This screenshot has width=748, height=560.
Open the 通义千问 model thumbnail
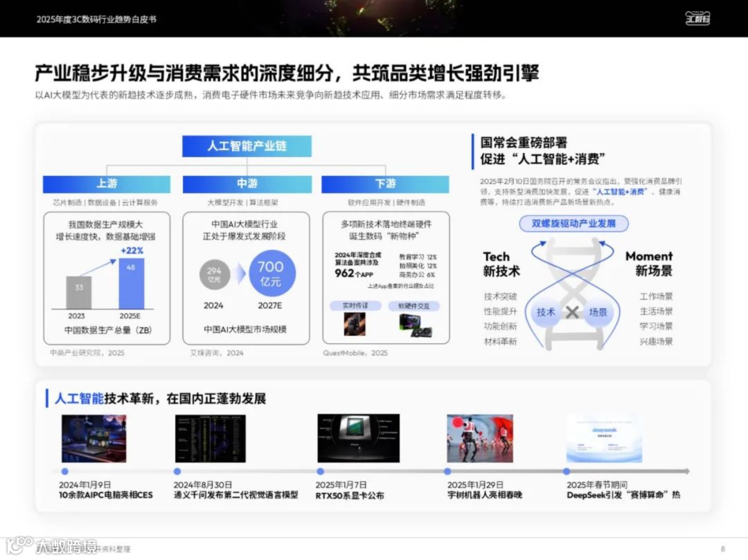(x=211, y=438)
